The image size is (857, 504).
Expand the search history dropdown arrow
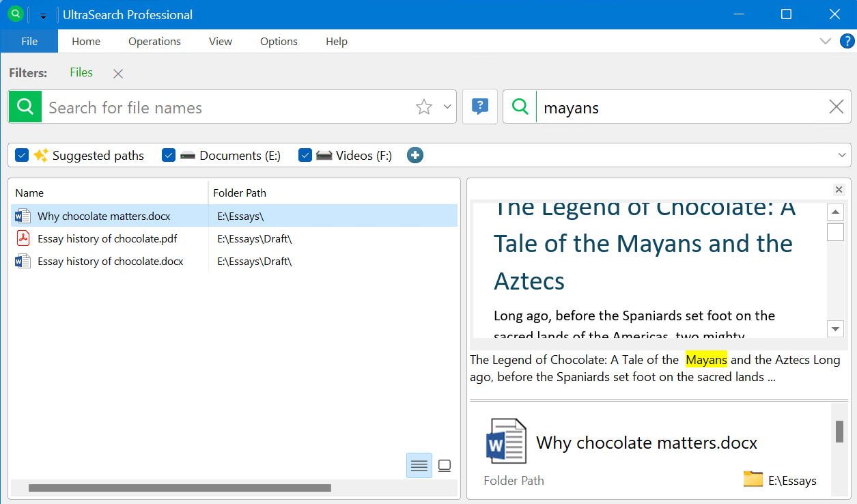(447, 107)
